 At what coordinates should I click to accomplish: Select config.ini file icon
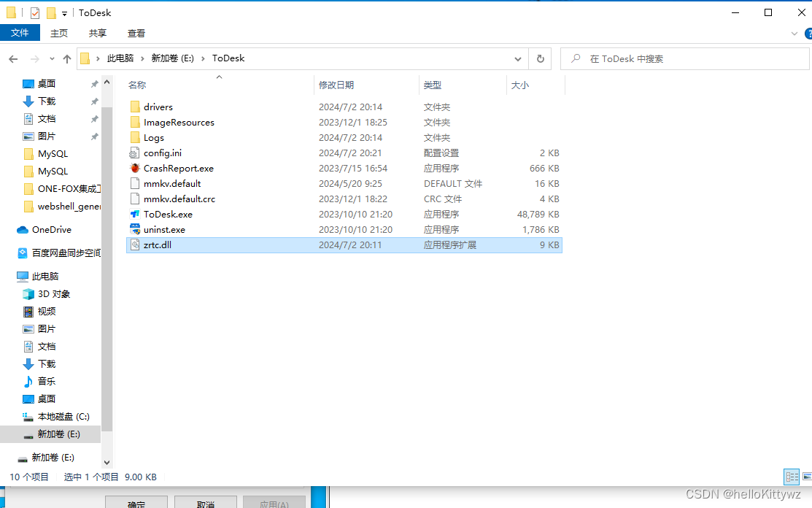[135, 153]
